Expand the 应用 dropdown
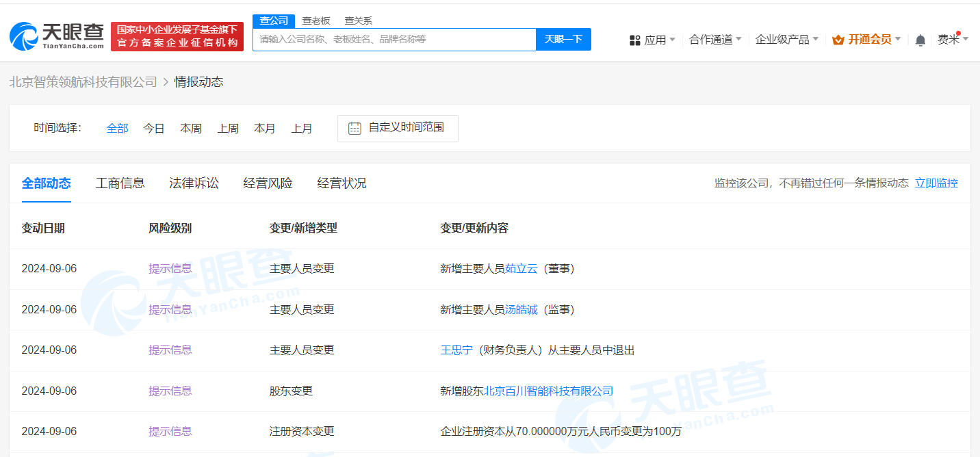Viewport: 980px width, 457px height. (672, 40)
